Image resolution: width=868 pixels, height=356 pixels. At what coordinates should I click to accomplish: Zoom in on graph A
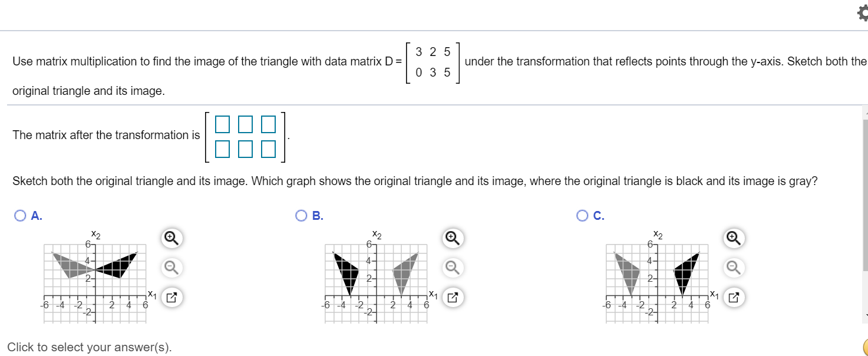(x=171, y=238)
